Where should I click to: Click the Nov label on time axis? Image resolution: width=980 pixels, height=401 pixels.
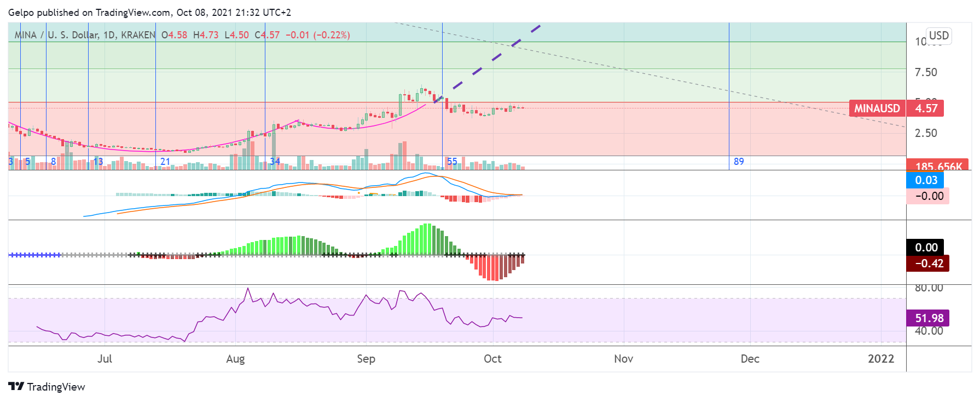click(623, 359)
